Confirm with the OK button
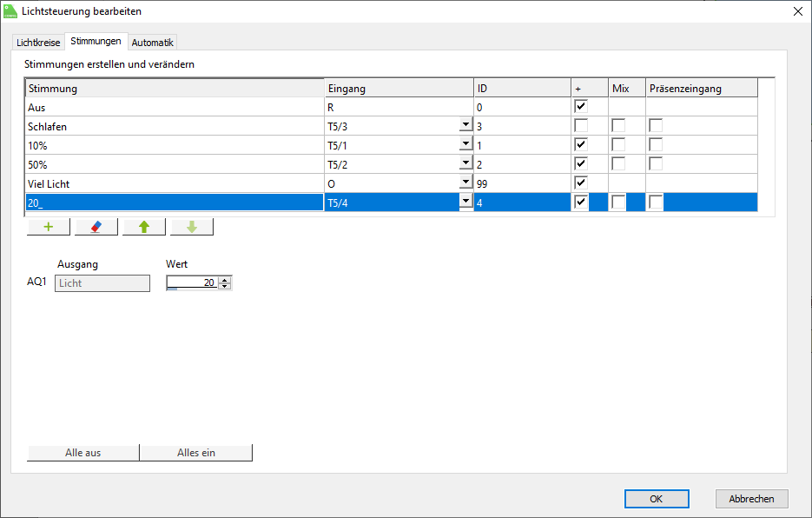Image resolution: width=812 pixels, height=518 pixels. point(657,499)
